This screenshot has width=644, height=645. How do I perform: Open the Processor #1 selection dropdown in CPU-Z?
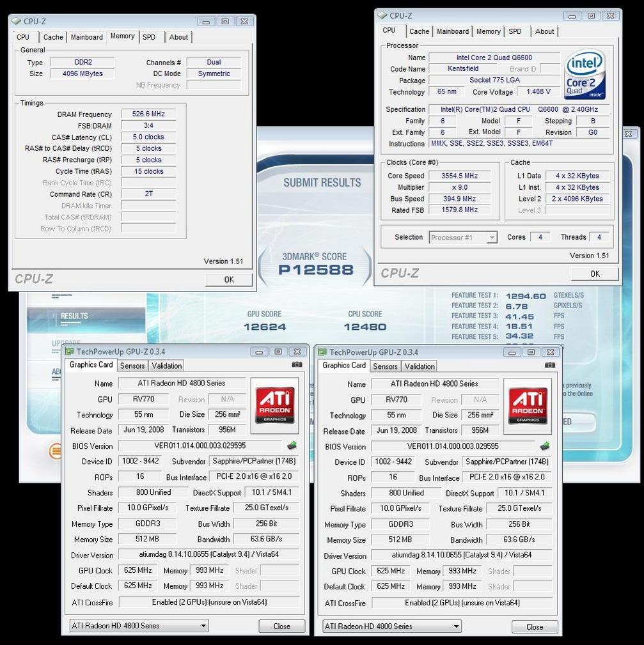463,237
